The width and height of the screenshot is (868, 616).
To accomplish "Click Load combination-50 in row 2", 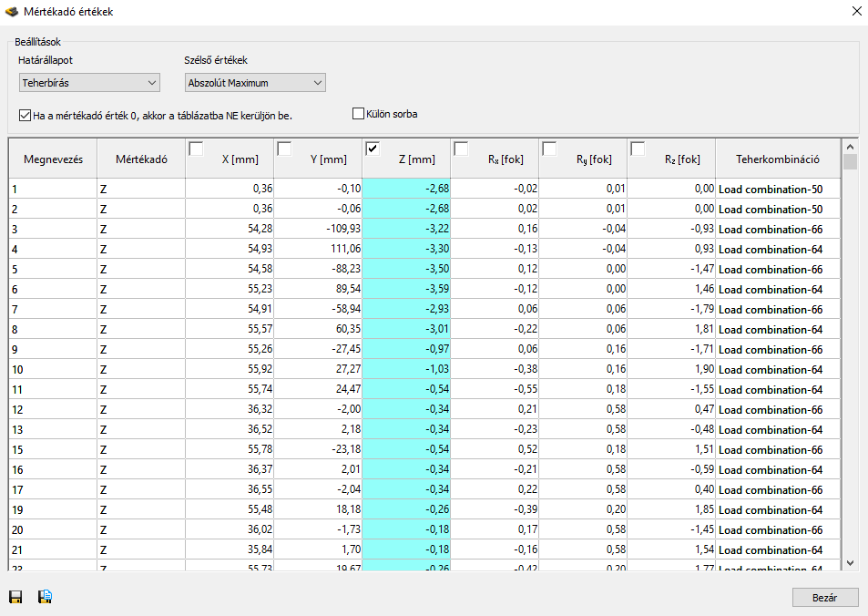I will coord(778,209).
